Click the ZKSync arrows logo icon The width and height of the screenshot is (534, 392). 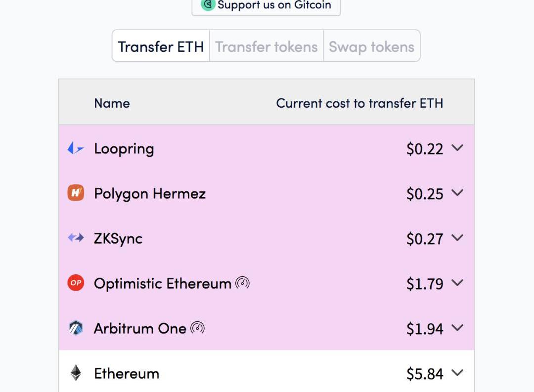pos(76,238)
